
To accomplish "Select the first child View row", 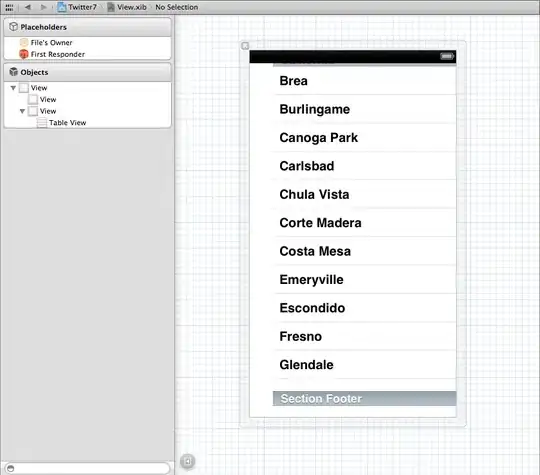I will pos(87,100).
